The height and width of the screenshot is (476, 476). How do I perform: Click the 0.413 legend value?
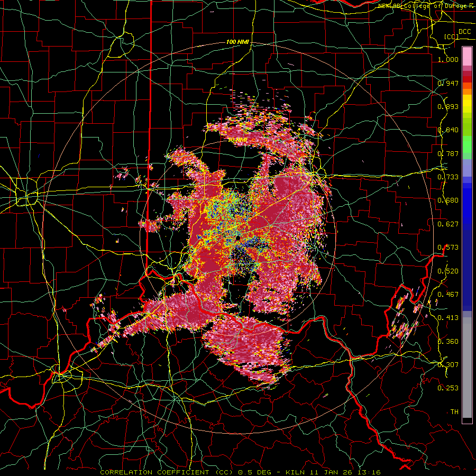[x=448, y=317]
